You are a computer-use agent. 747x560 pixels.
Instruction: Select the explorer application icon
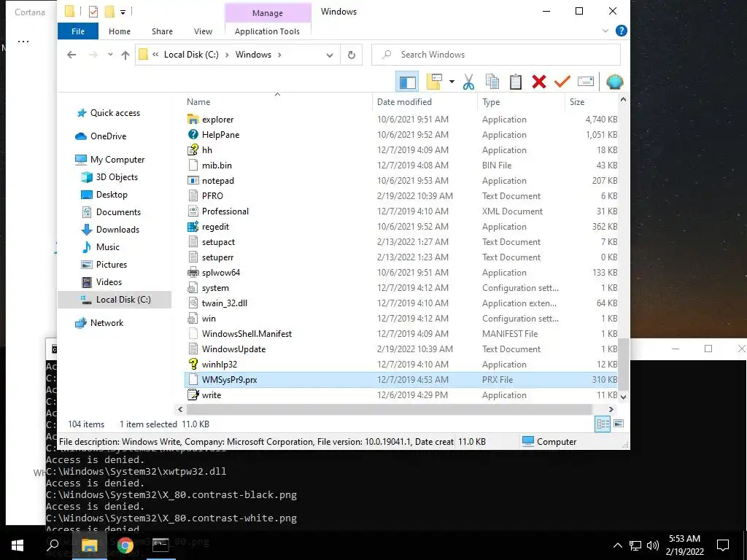click(193, 120)
